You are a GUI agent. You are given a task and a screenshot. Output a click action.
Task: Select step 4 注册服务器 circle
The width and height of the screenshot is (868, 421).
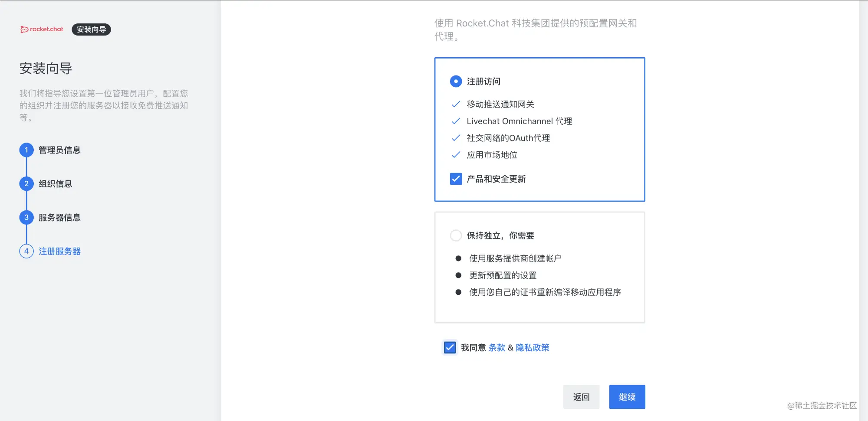(26, 251)
